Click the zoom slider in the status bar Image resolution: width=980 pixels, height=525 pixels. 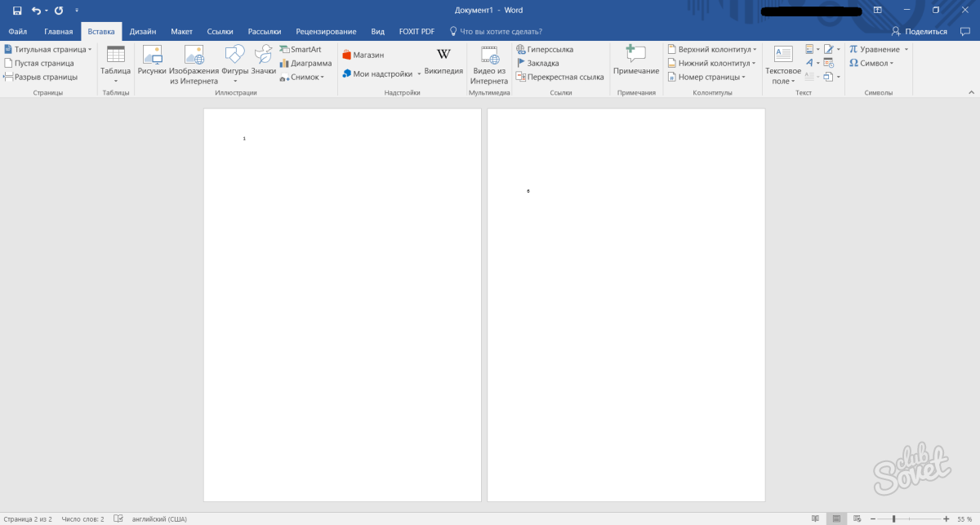[893, 518]
